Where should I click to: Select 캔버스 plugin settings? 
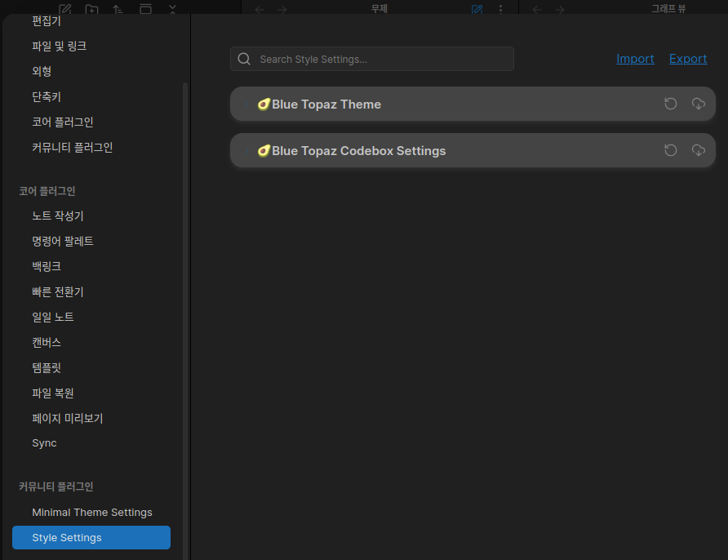point(91,342)
